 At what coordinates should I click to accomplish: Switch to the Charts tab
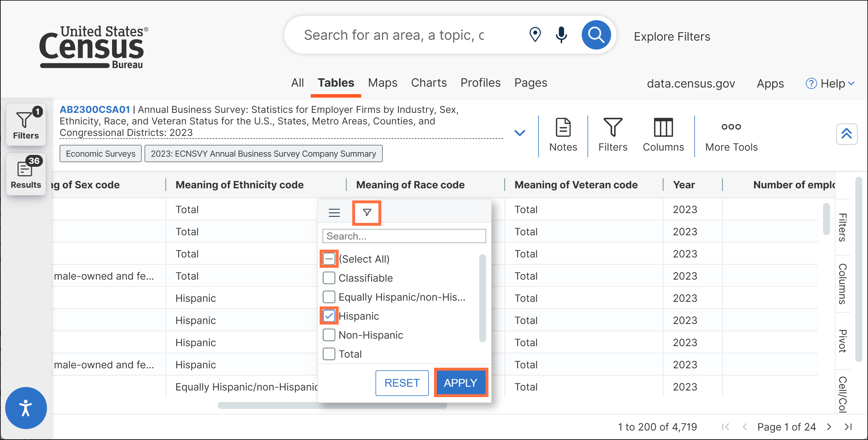(x=429, y=83)
